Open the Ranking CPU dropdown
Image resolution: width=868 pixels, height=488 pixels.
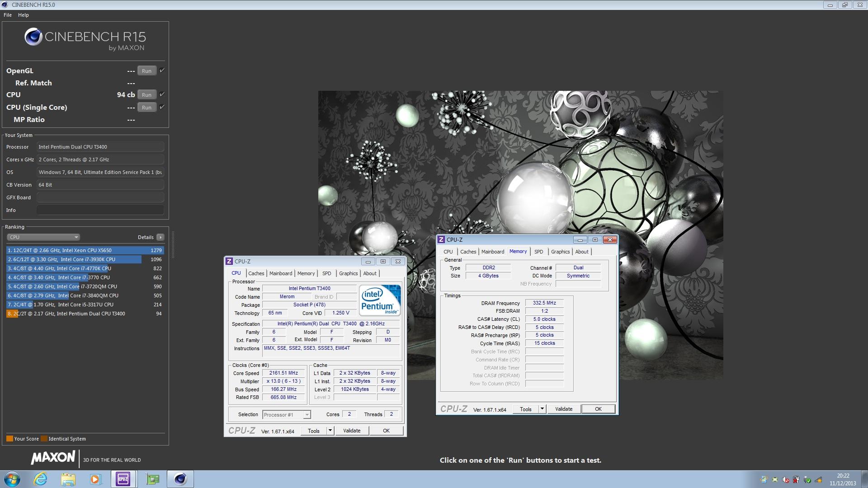coord(43,237)
